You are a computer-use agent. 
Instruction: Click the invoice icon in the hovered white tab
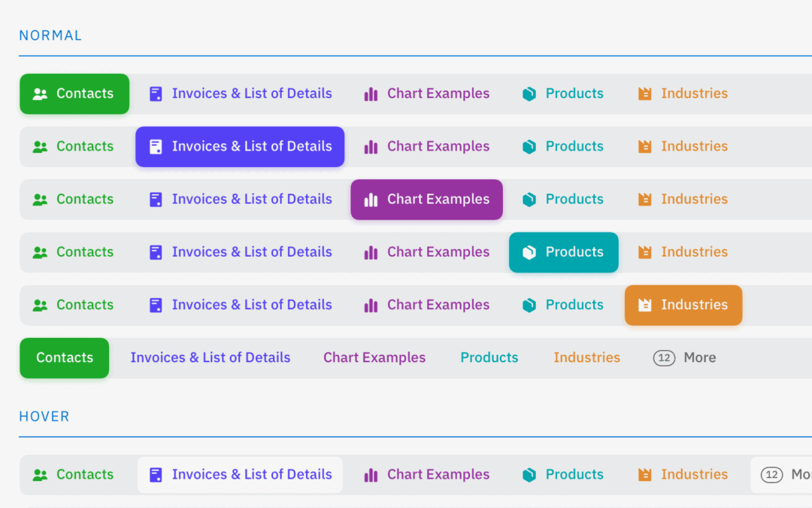click(x=156, y=475)
